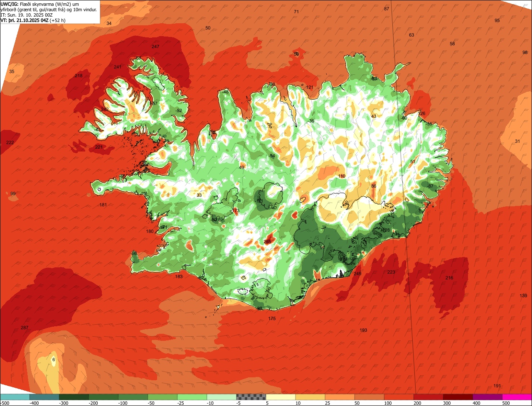This screenshot has height=406, width=532.
Task: Select the pale yellow legend swatch between 5 and 10
Action: click(x=281, y=397)
